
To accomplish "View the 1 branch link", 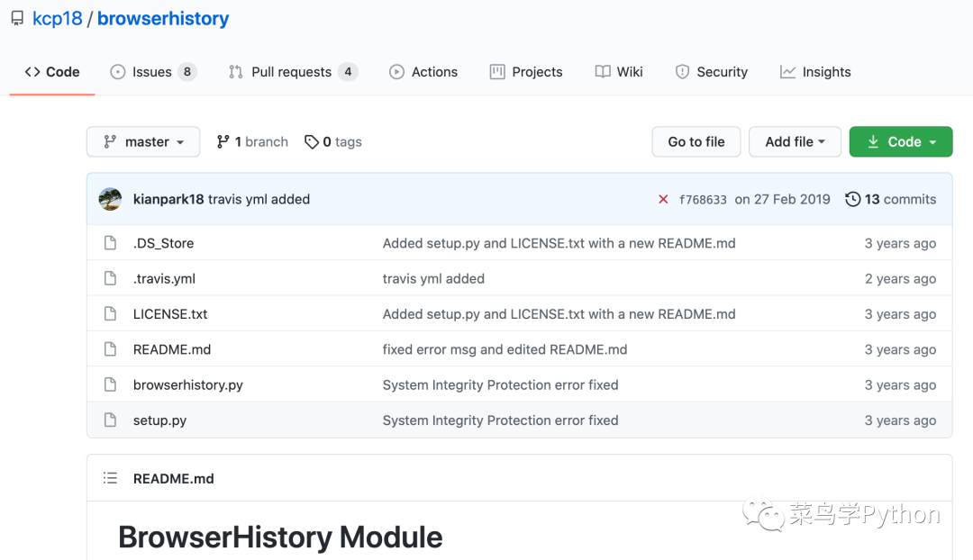I will [x=252, y=142].
